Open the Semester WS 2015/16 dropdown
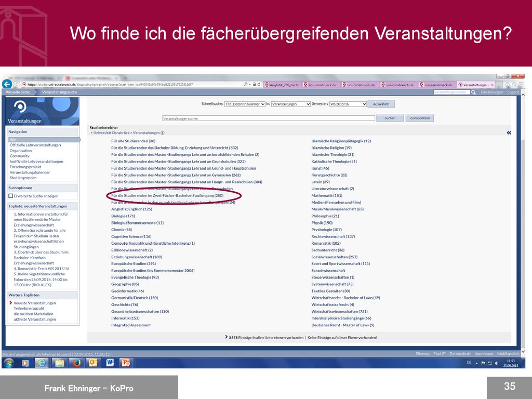 [348, 104]
